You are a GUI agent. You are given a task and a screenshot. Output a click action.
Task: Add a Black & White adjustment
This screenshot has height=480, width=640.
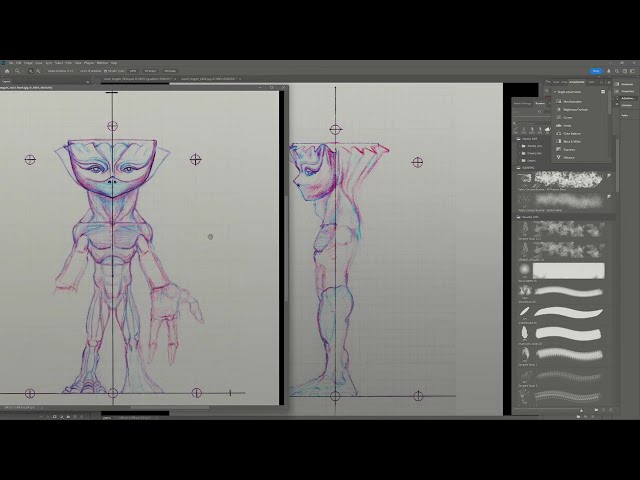[x=571, y=141]
